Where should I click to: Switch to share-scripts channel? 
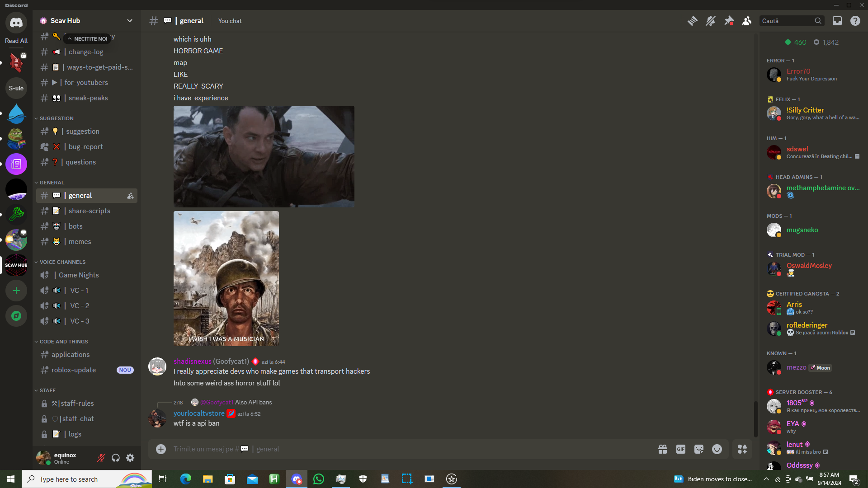tap(90, 211)
